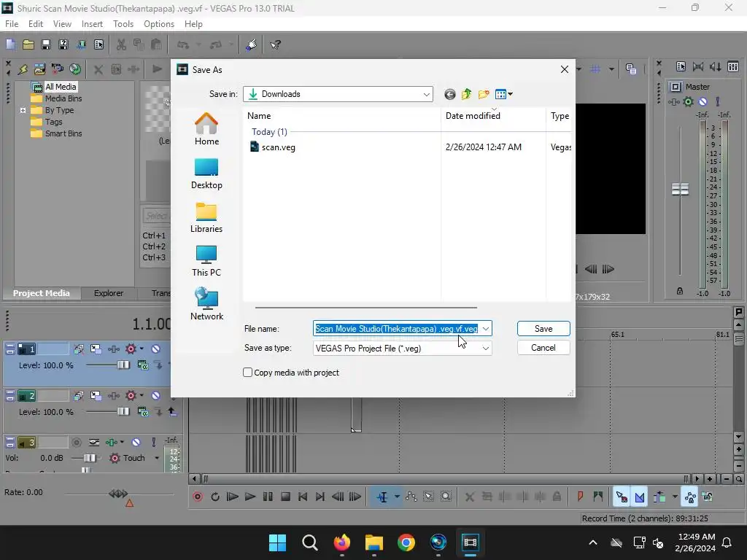Click the Save button
This screenshot has width=747, height=560.
click(543, 329)
